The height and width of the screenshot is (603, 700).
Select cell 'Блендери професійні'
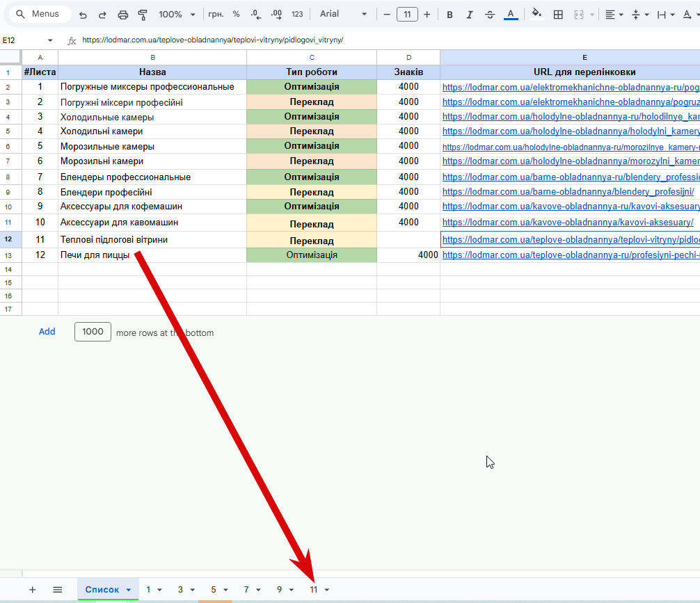click(152, 192)
